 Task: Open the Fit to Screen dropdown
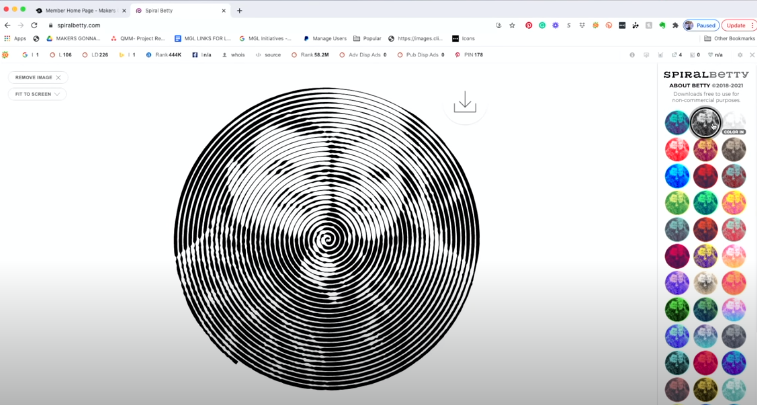coord(37,94)
